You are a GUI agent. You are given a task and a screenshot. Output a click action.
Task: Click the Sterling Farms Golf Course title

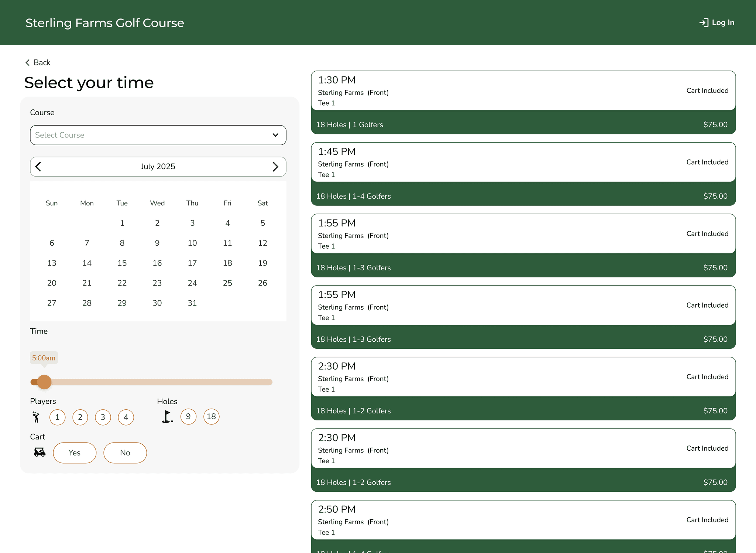click(104, 23)
